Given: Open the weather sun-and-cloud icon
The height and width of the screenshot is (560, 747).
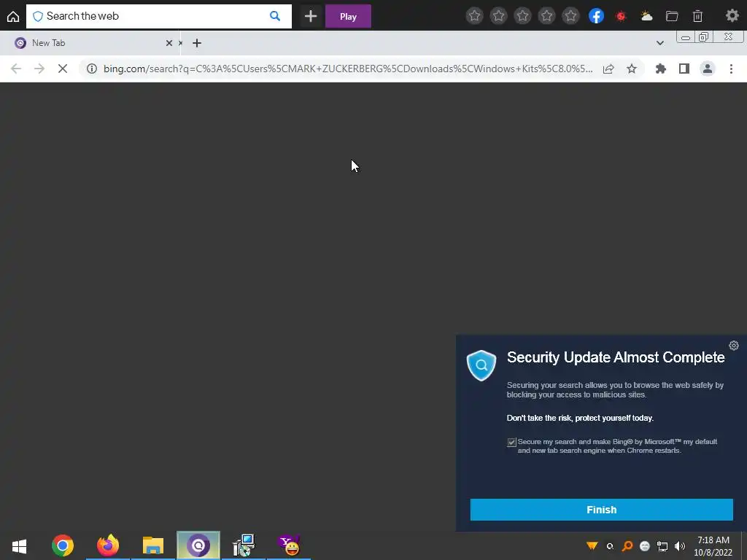Looking at the screenshot, I should [646, 16].
